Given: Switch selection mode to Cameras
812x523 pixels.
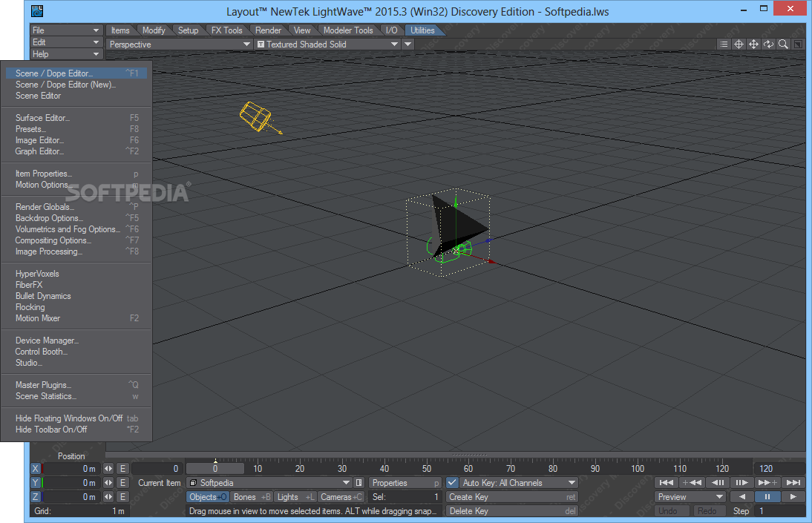Looking at the screenshot, I should pyautogui.click(x=341, y=496).
